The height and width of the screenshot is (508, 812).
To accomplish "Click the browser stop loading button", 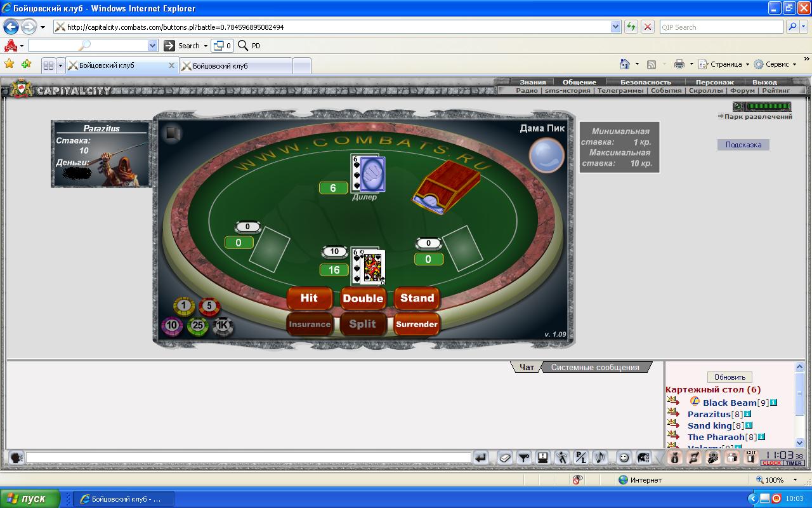I will 648,27.
